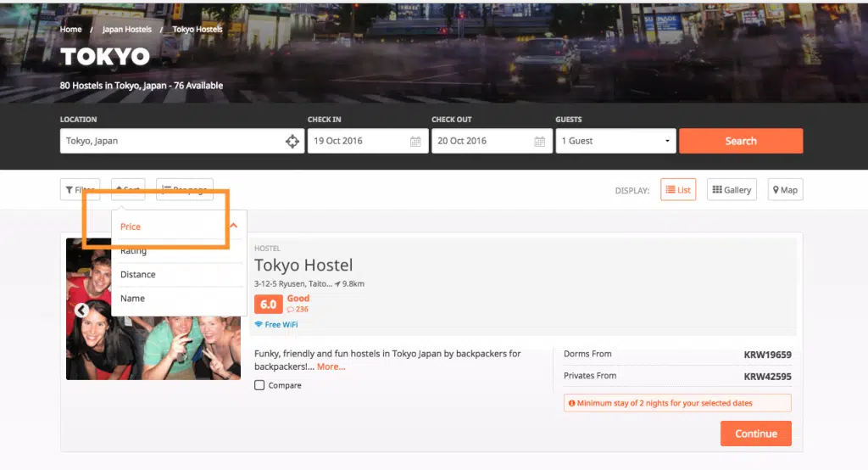The image size is (868, 470).
Task: Tick the Compare checkbox
Action: click(259, 385)
